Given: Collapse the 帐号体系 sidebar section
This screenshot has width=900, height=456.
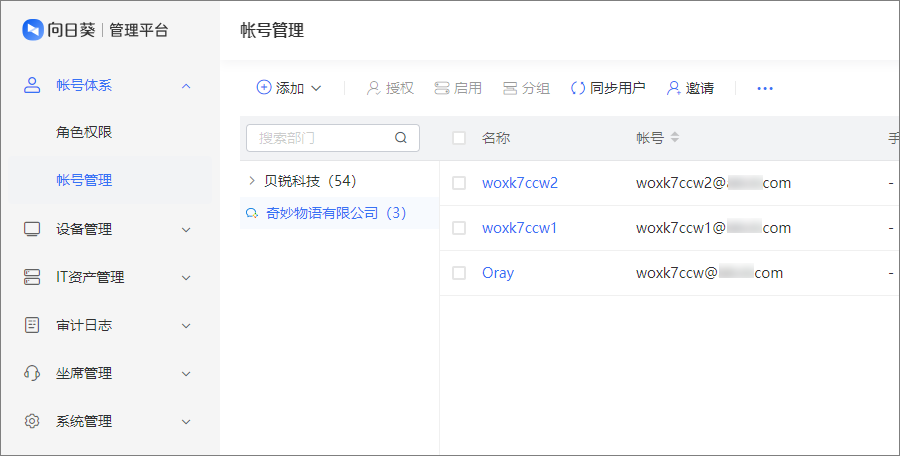Looking at the screenshot, I should click(185, 85).
